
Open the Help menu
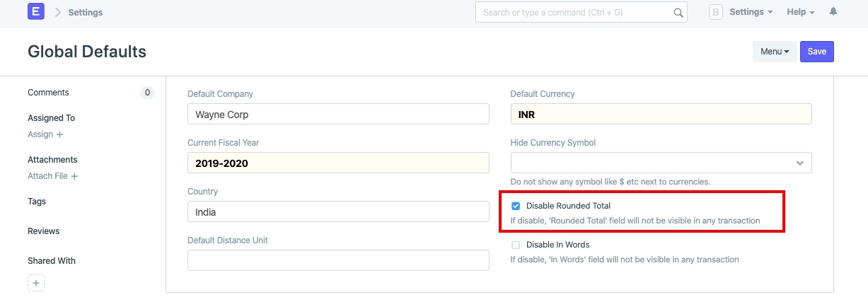[x=801, y=12]
